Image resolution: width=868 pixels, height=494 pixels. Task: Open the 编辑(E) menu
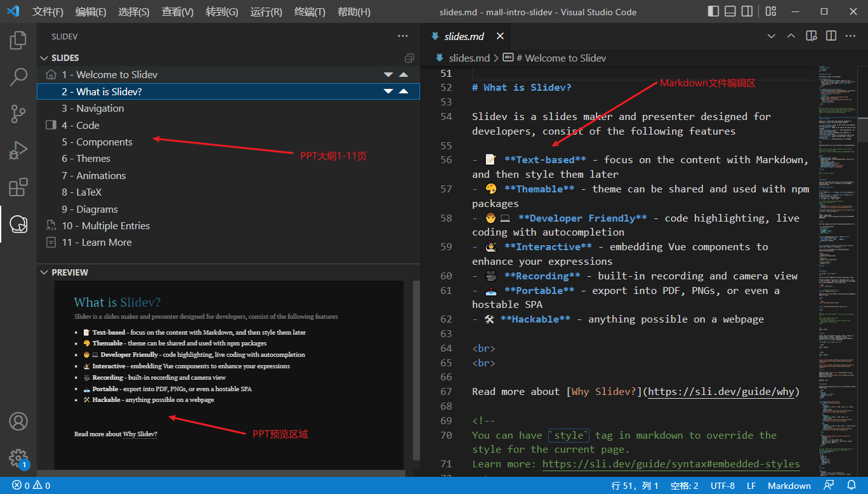(91, 11)
